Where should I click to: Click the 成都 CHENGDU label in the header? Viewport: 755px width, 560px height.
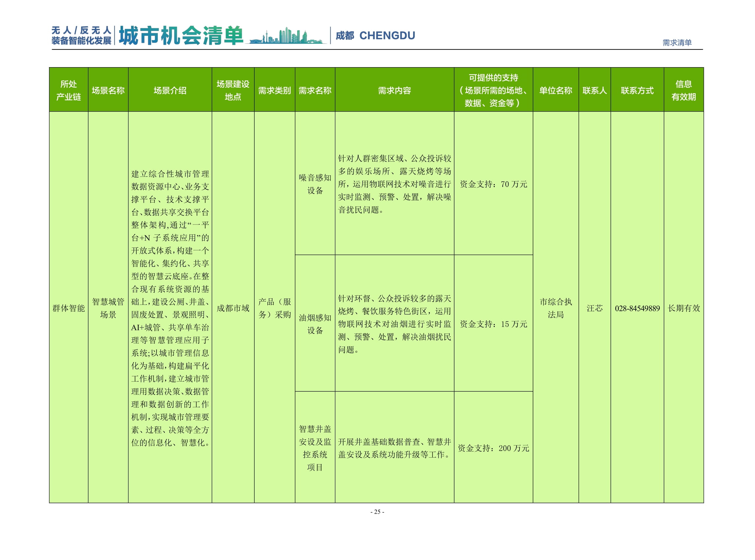377,35
